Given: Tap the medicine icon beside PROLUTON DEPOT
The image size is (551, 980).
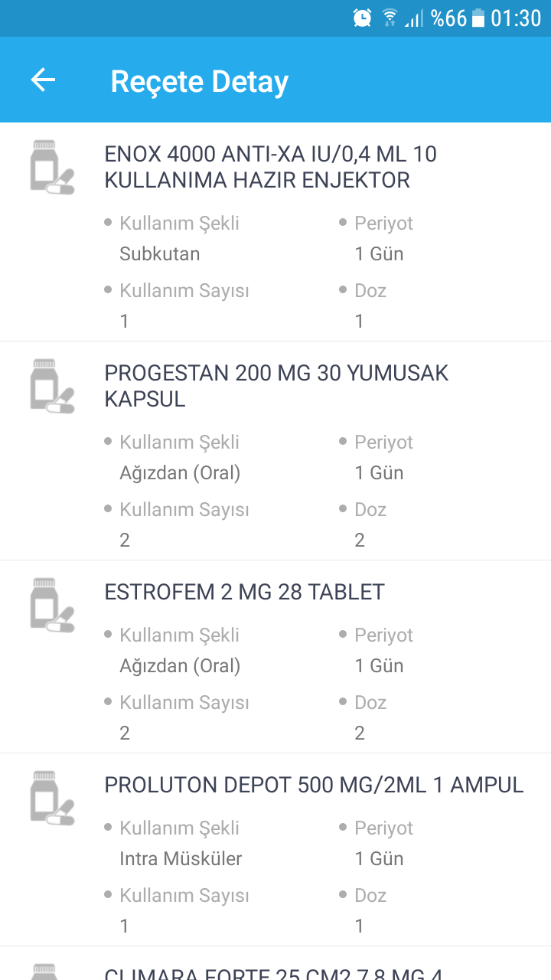Looking at the screenshot, I should (x=52, y=798).
